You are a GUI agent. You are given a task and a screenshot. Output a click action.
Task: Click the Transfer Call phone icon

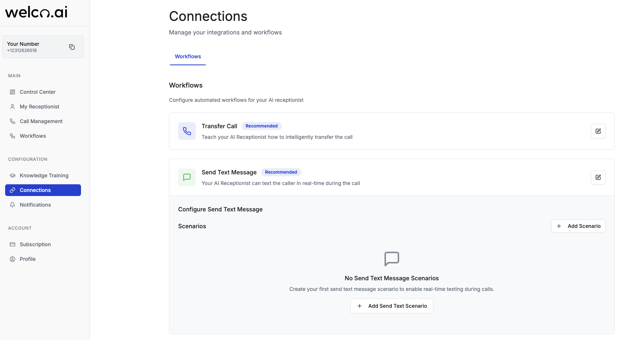pyautogui.click(x=187, y=131)
